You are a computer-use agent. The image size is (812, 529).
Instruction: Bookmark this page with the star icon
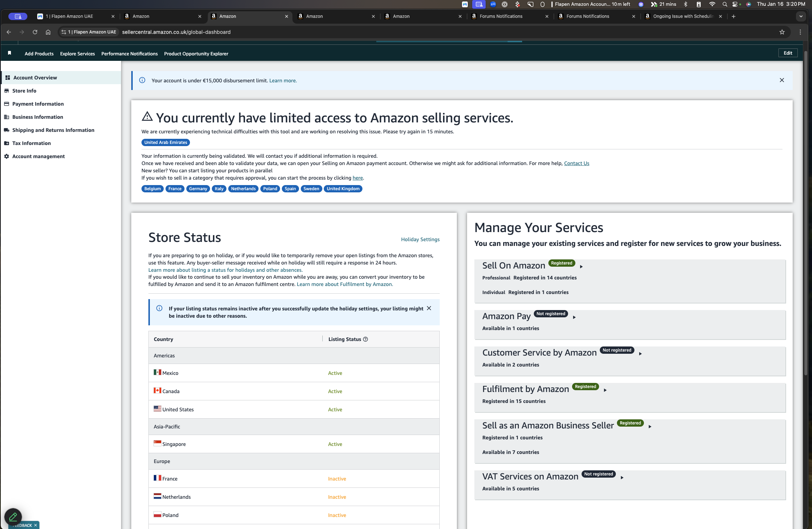coord(782,32)
